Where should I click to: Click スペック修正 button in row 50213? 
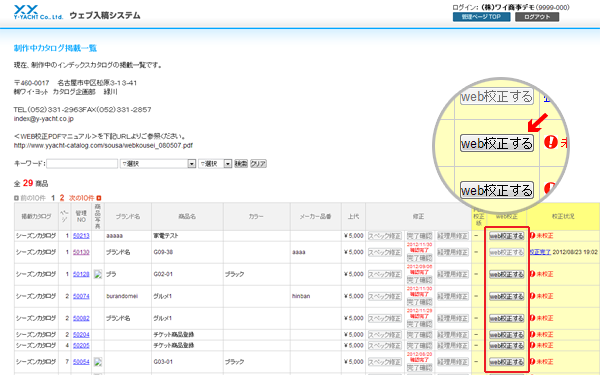pos(385,236)
